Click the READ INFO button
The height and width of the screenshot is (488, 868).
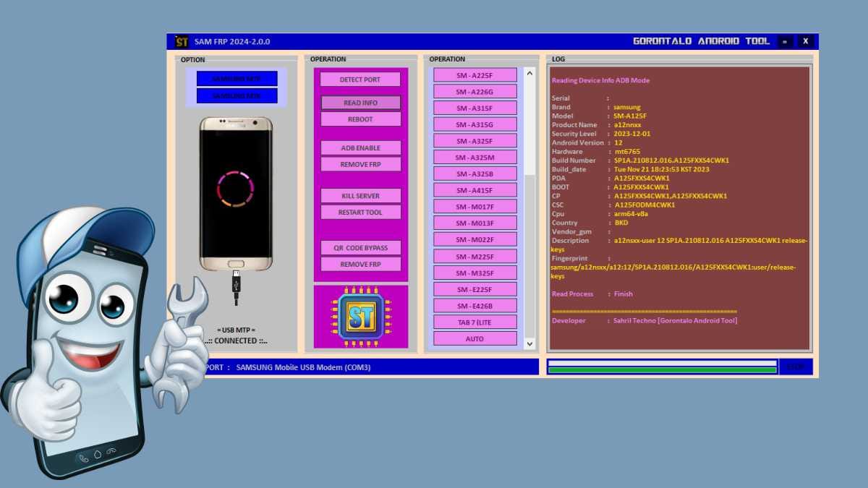[360, 103]
